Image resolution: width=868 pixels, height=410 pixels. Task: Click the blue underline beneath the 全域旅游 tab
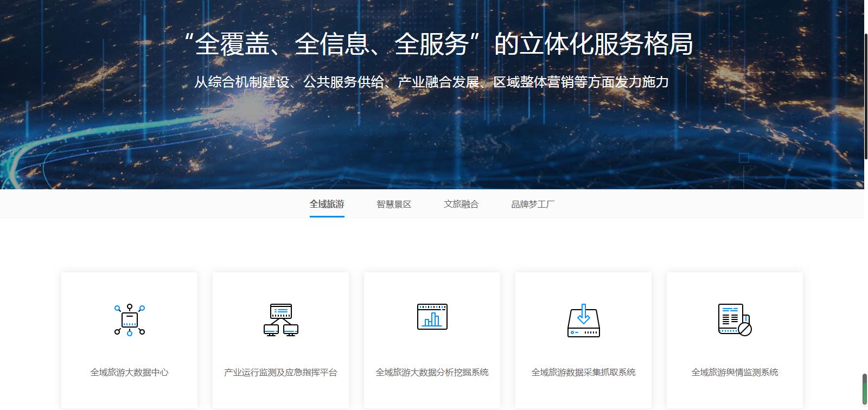[x=327, y=216]
